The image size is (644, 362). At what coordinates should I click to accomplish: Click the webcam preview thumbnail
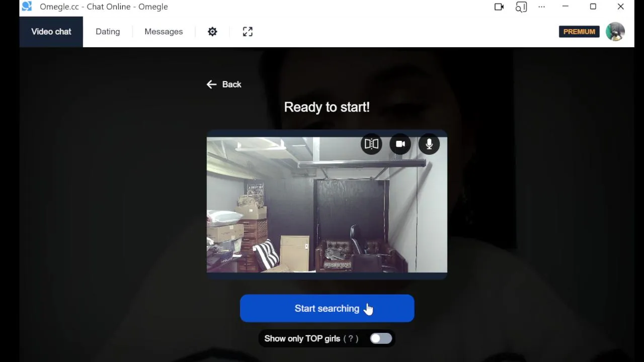point(327,205)
